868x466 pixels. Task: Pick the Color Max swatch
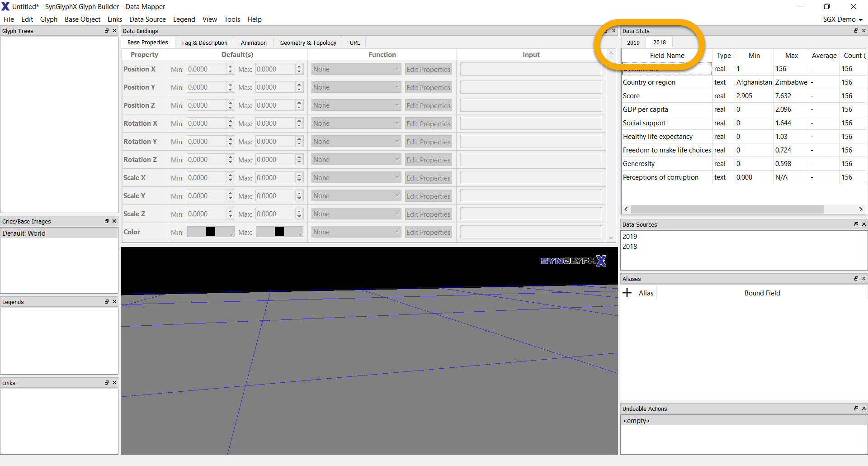point(279,232)
